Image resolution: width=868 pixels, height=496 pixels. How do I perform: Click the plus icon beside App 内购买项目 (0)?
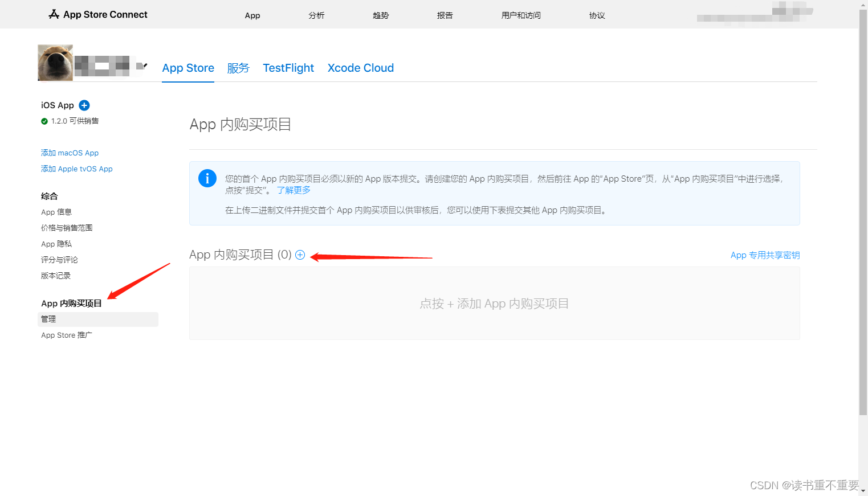(x=300, y=255)
